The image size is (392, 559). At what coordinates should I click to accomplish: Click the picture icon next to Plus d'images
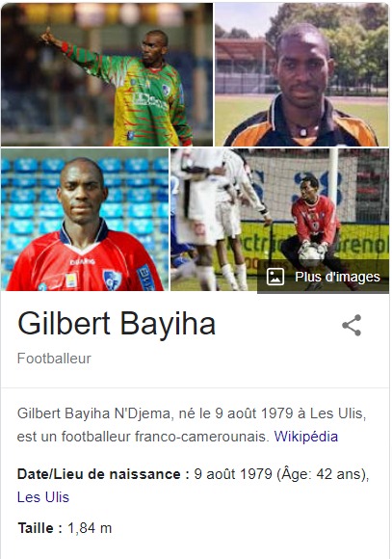275,277
